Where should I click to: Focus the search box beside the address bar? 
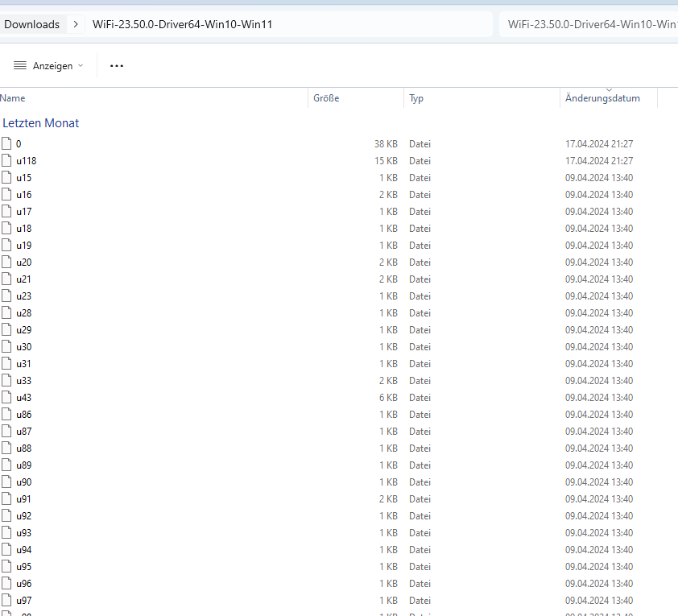click(x=589, y=24)
